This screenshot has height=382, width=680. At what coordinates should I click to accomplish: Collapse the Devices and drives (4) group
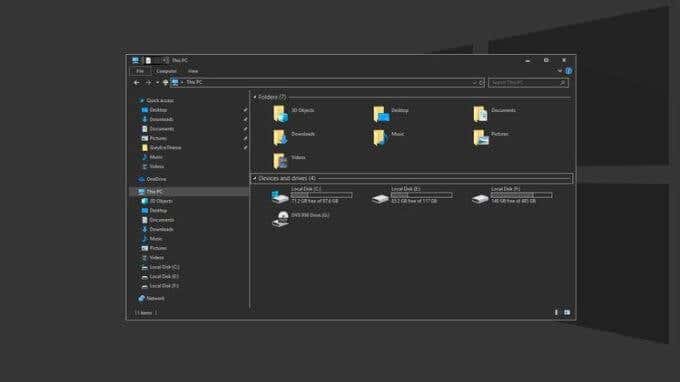pyautogui.click(x=255, y=178)
